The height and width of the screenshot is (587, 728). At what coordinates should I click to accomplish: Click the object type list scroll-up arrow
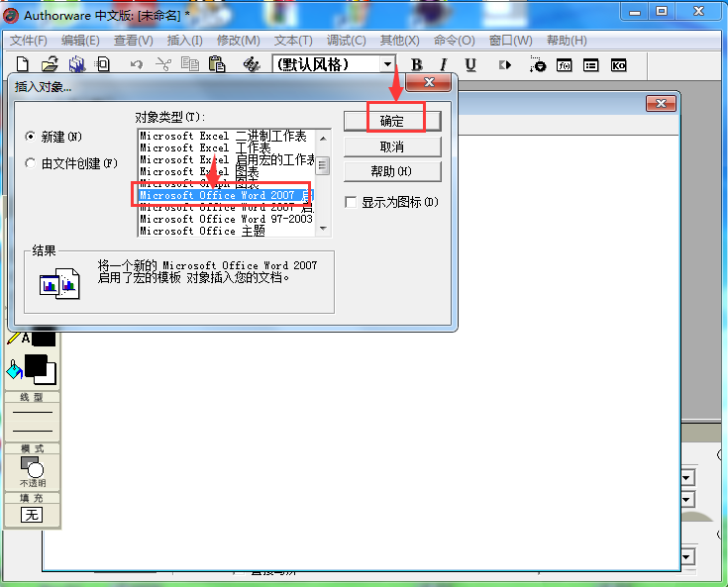coord(323,138)
